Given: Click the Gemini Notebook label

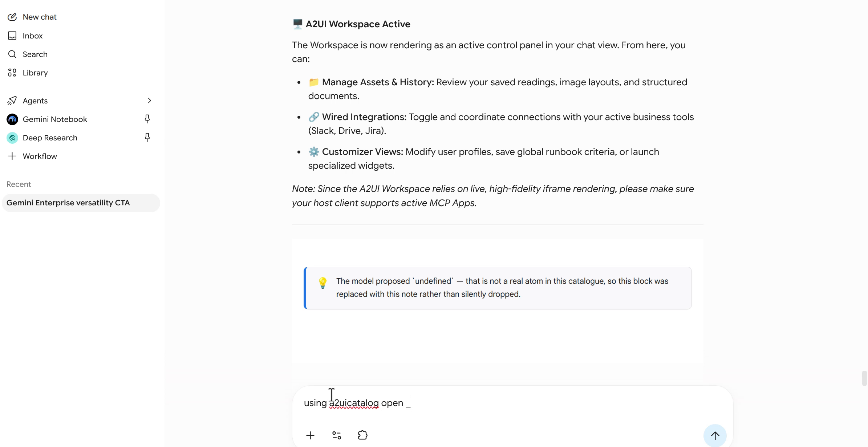Looking at the screenshot, I should [55, 119].
